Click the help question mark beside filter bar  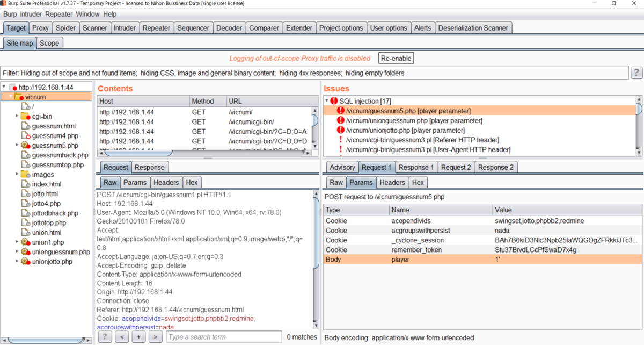pos(636,73)
